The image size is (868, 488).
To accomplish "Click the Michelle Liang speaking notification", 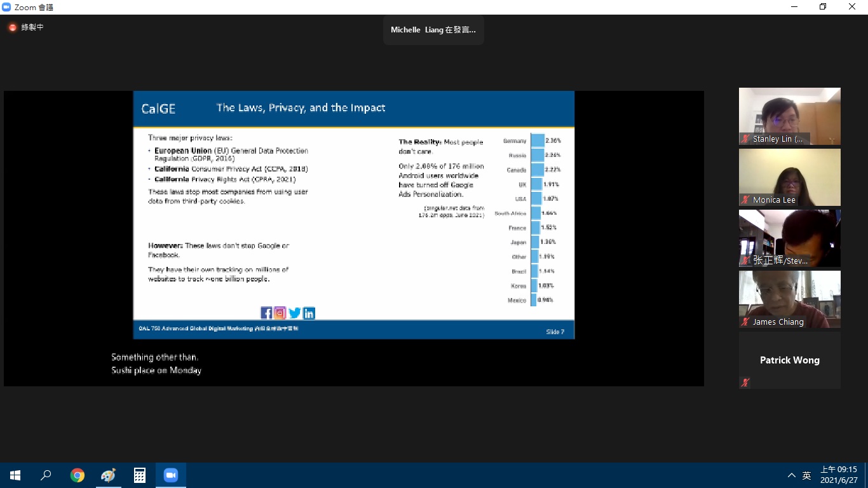I will pyautogui.click(x=433, y=30).
